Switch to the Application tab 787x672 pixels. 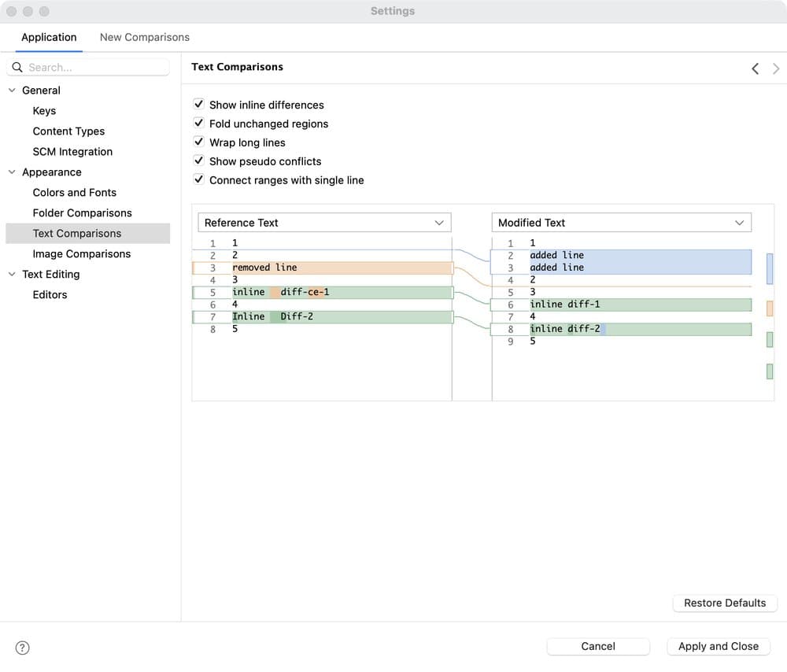click(49, 37)
